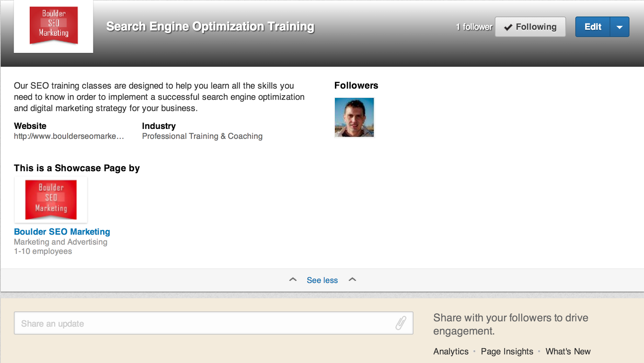Click the Boulder SEO Marketing showcase parent logo
Image resolution: width=644 pixels, height=363 pixels.
tap(51, 200)
